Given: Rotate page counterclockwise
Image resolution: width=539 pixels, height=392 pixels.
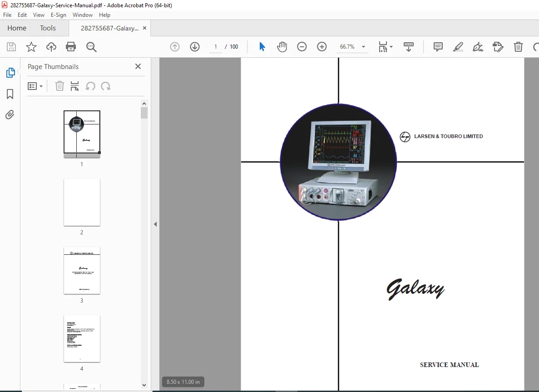Looking at the screenshot, I should (90, 86).
